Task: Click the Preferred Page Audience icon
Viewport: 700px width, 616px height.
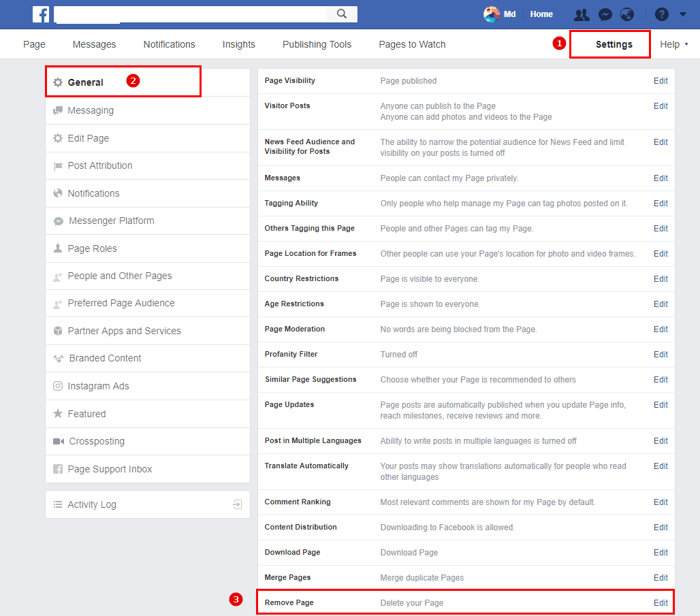Action: [x=58, y=304]
